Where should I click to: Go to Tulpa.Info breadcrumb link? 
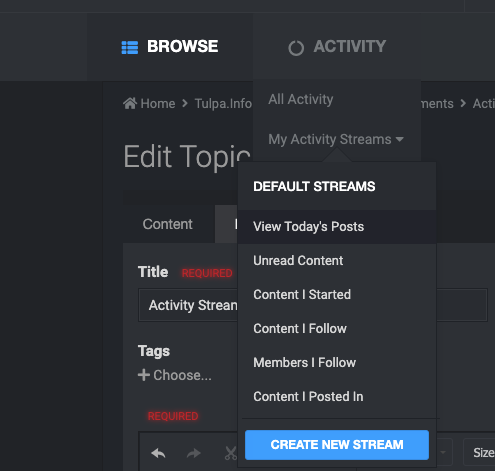[x=223, y=104]
